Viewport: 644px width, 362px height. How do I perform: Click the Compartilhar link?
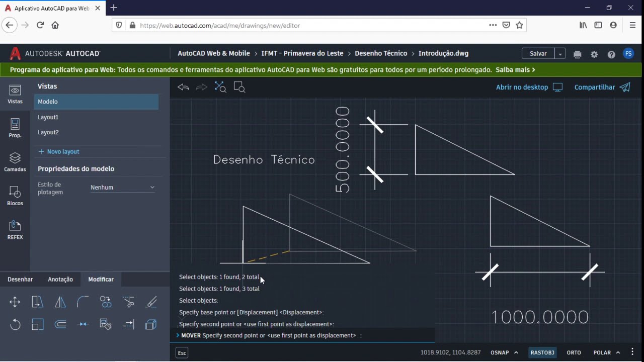click(602, 87)
